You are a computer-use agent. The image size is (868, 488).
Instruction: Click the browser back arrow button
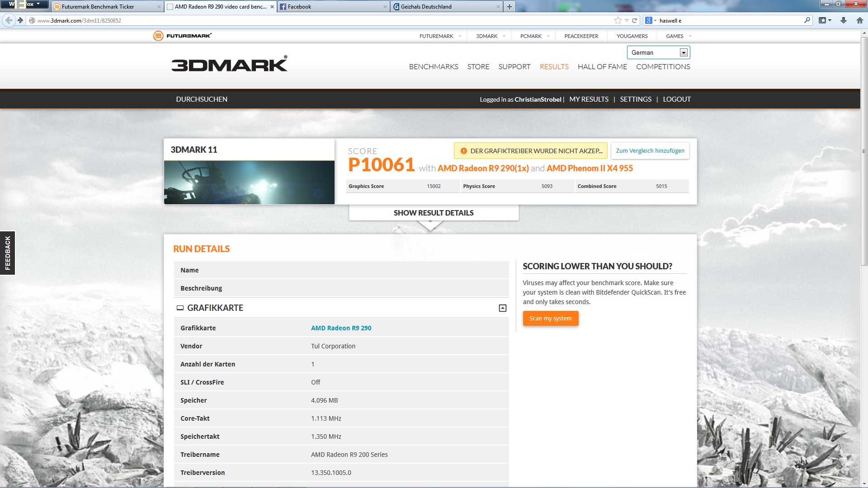pyautogui.click(x=9, y=20)
